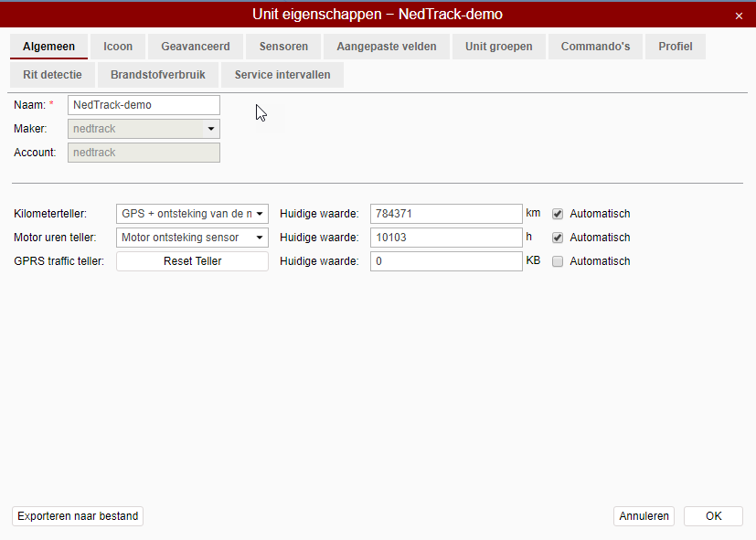The width and height of the screenshot is (756, 540).
Task: Open the Motor uren teller dropdown
Action: click(x=192, y=237)
